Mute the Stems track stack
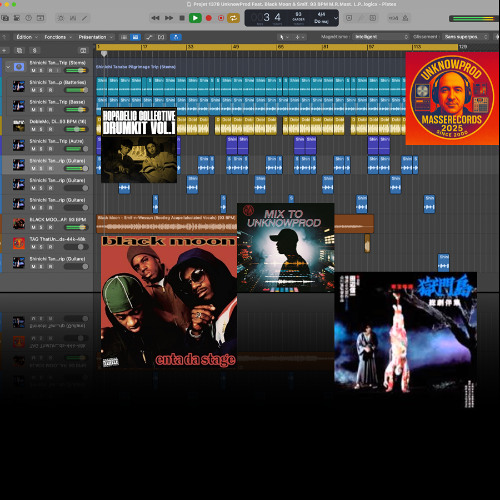 pos(33,70)
